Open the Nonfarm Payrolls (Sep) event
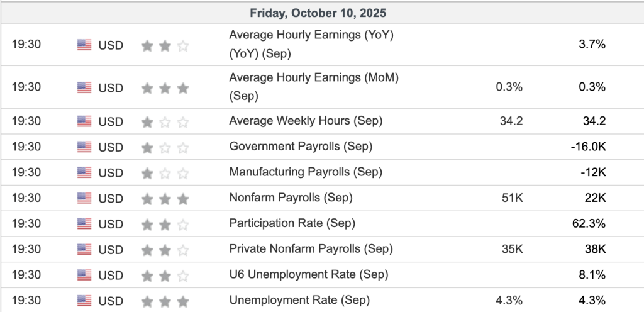 (x=291, y=198)
